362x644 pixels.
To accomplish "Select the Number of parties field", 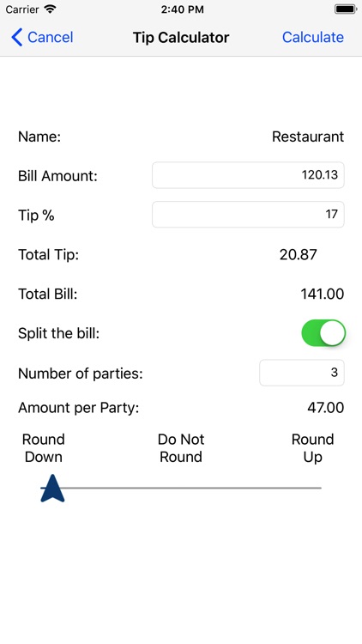I will click(x=302, y=373).
